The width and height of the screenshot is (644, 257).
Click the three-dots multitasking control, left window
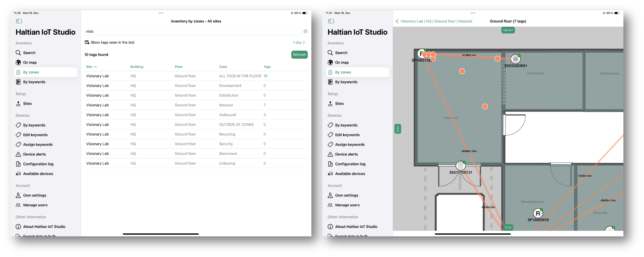(x=161, y=13)
